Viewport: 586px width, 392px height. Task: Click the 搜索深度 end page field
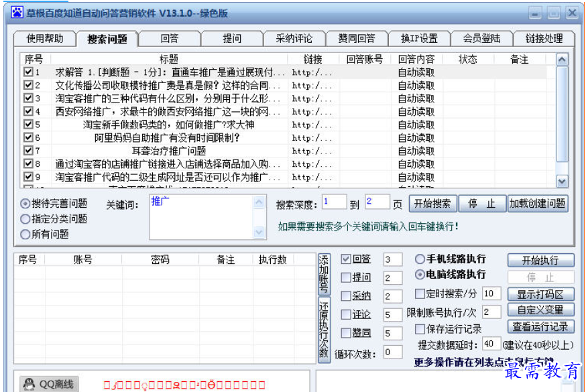pos(377,202)
